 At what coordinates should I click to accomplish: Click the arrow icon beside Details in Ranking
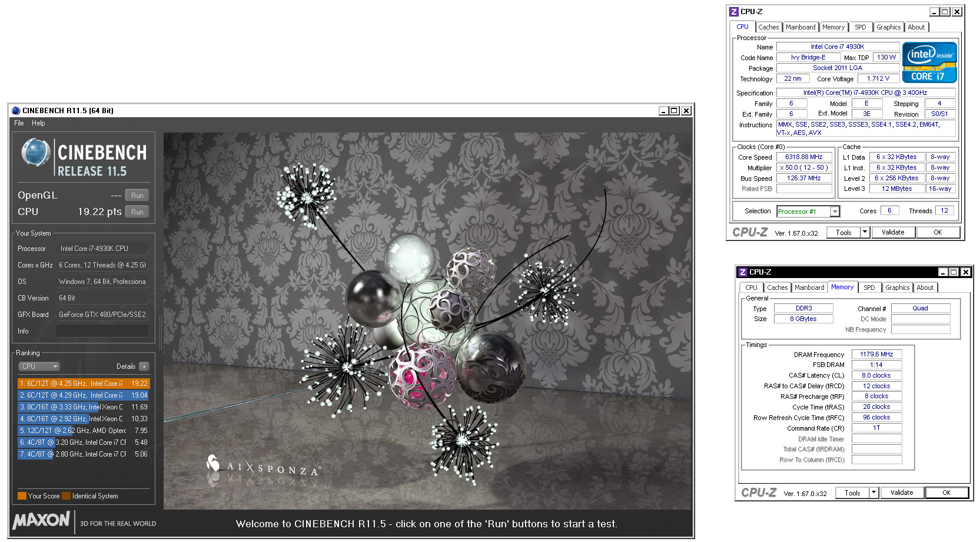[x=144, y=366]
